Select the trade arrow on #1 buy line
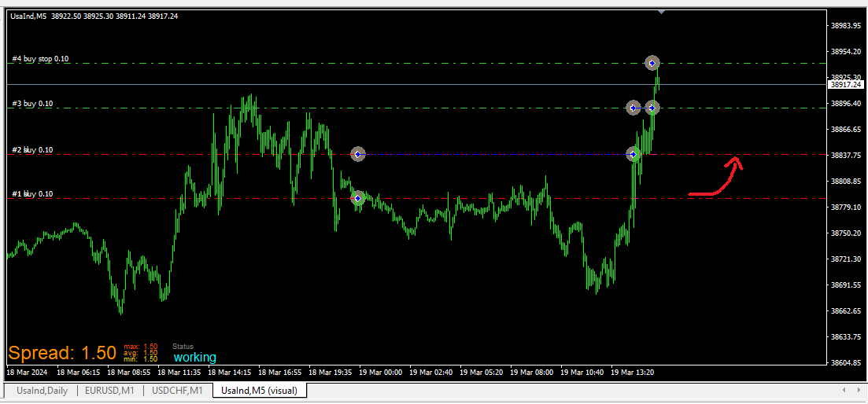This screenshot has width=868, height=404. click(358, 198)
